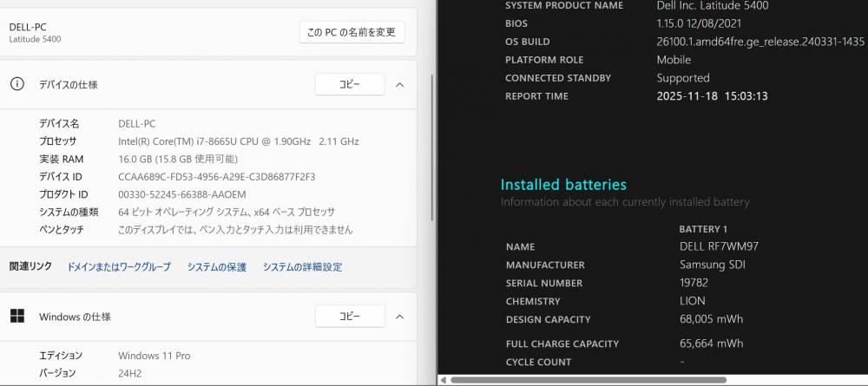Click the connected standby value Supported
This screenshot has width=868, height=386.
coord(682,78)
